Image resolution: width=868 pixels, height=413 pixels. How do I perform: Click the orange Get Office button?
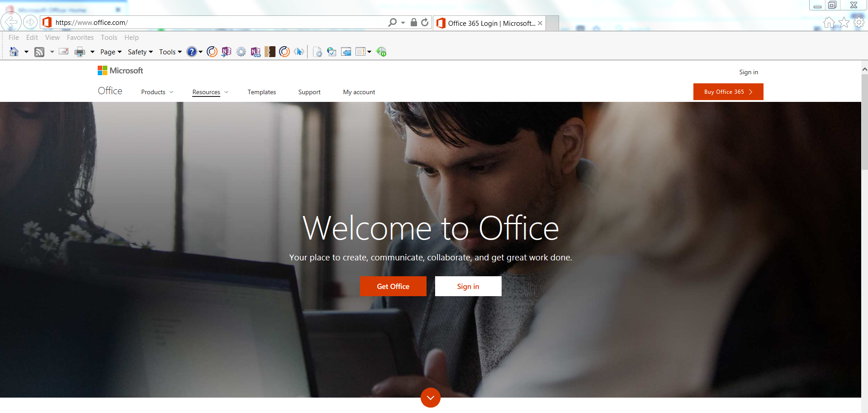[393, 286]
